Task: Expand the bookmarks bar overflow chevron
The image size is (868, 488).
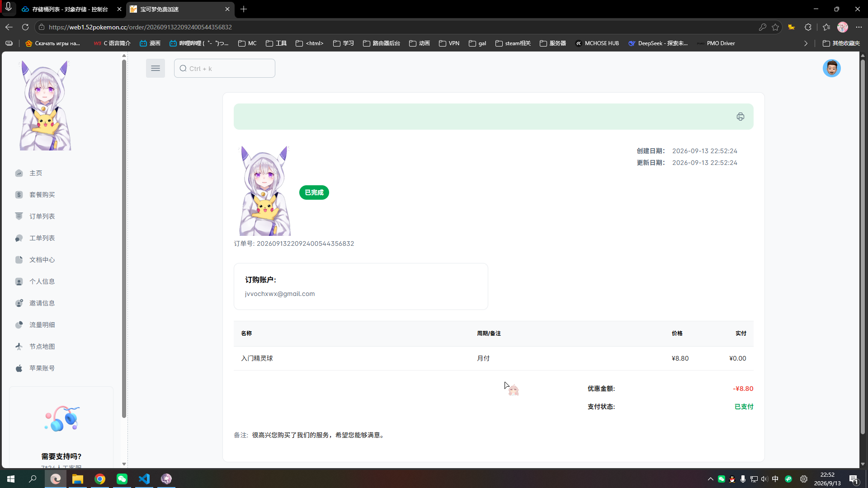Action: (x=806, y=43)
